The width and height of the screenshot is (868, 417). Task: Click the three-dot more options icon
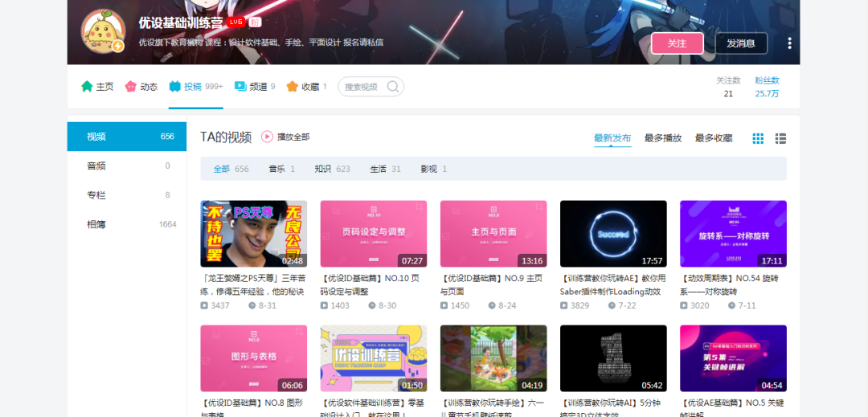(x=789, y=43)
